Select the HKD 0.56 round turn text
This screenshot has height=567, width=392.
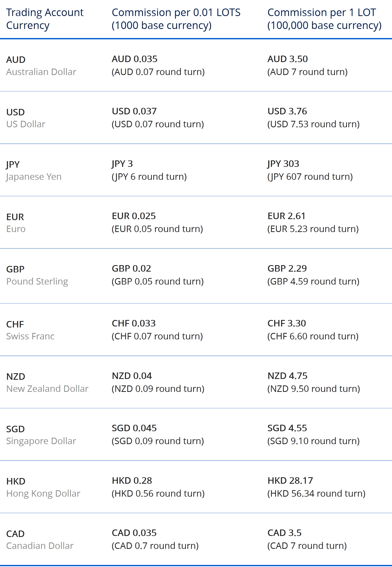(158, 494)
